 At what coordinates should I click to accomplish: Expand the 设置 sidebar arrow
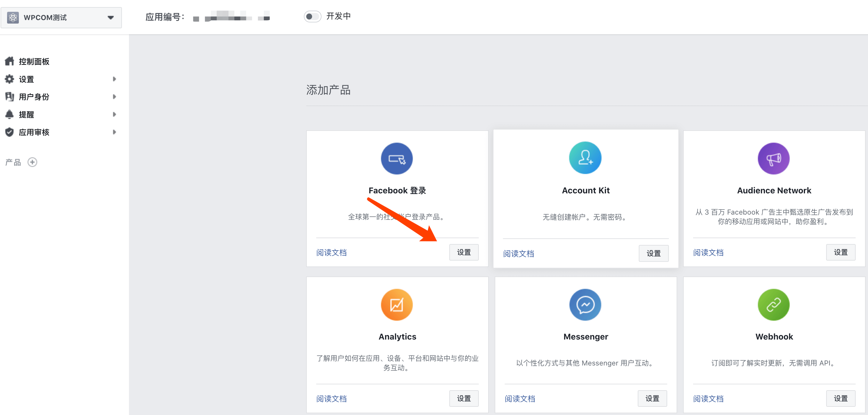[115, 79]
